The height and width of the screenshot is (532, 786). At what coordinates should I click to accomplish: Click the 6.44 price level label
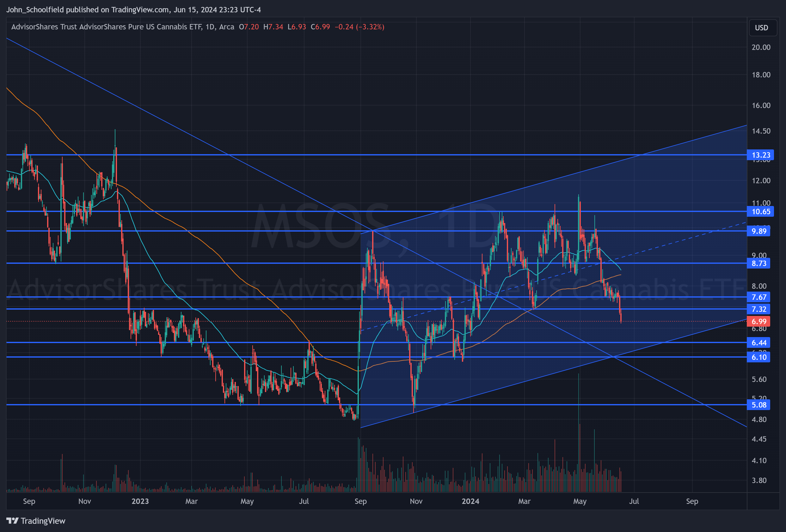pos(758,343)
